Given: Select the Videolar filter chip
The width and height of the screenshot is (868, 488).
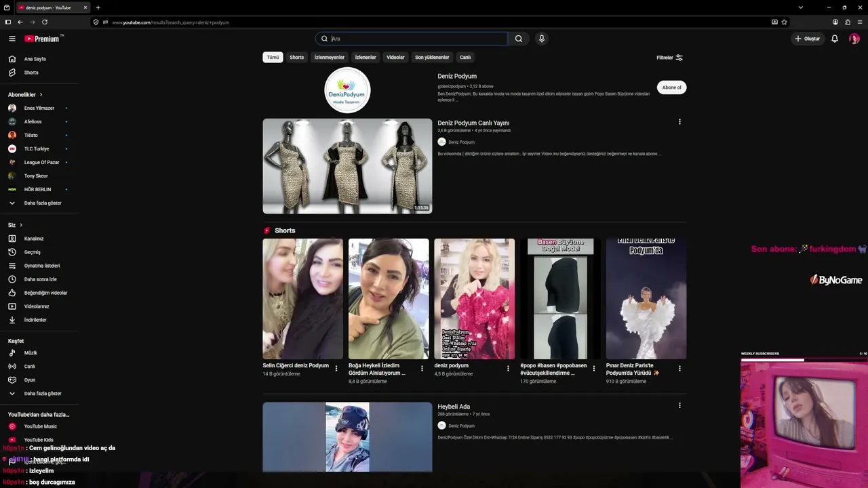Looking at the screenshot, I should (395, 58).
